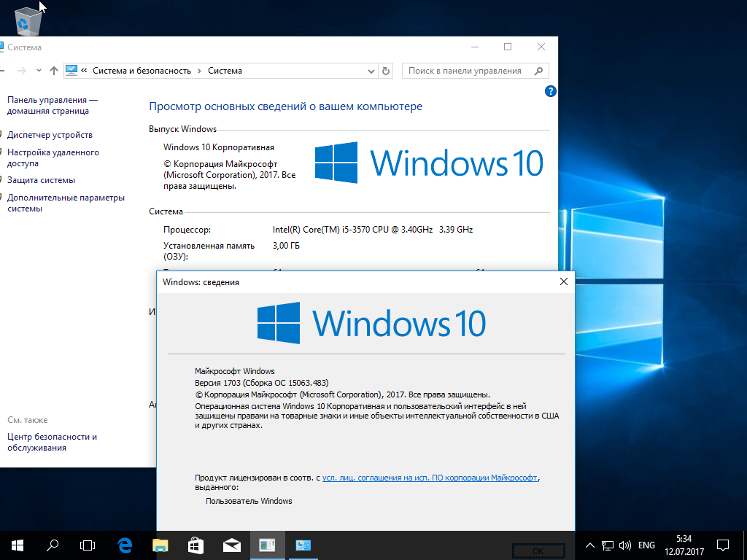Select the System control panel taskbar button
The height and width of the screenshot is (560, 747).
click(x=303, y=545)
